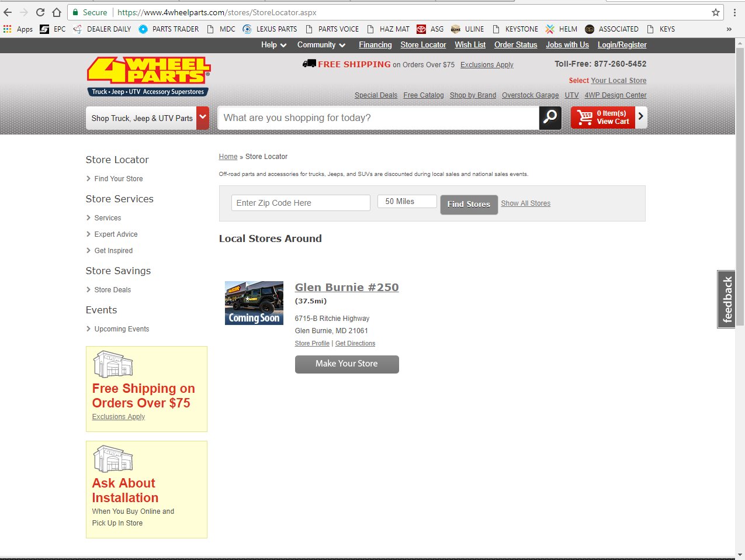The height and width of the screenshot is (560, 745).
Task: Click the What are you shopping for search box
Action: (x=378, y=118)
